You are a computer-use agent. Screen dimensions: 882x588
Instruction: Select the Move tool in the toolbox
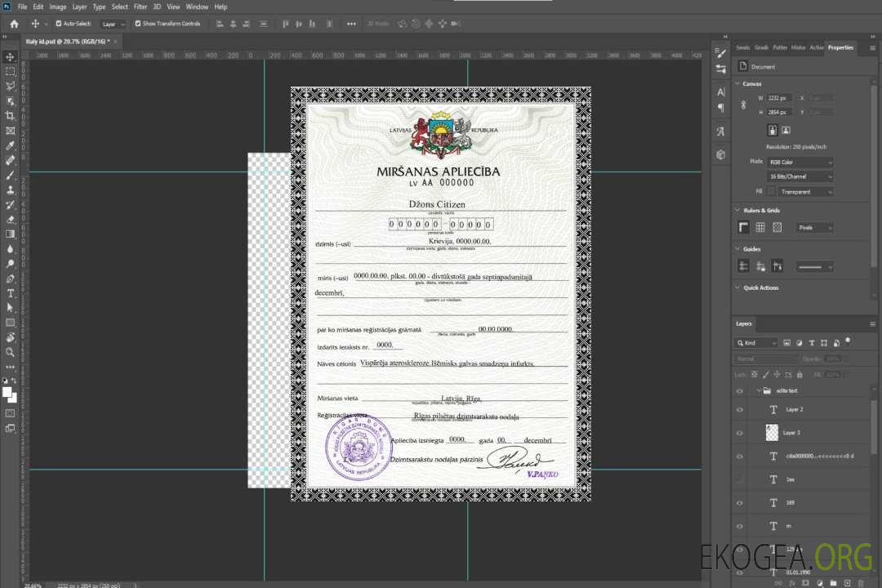[10, 57]
